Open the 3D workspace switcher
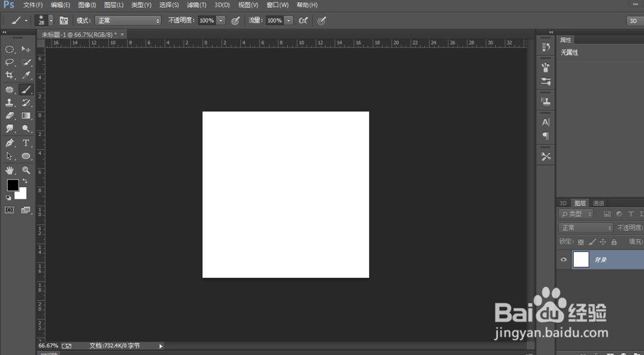This screenshot has height=355, width=644. pyautogui.click(x=635, y=21)
